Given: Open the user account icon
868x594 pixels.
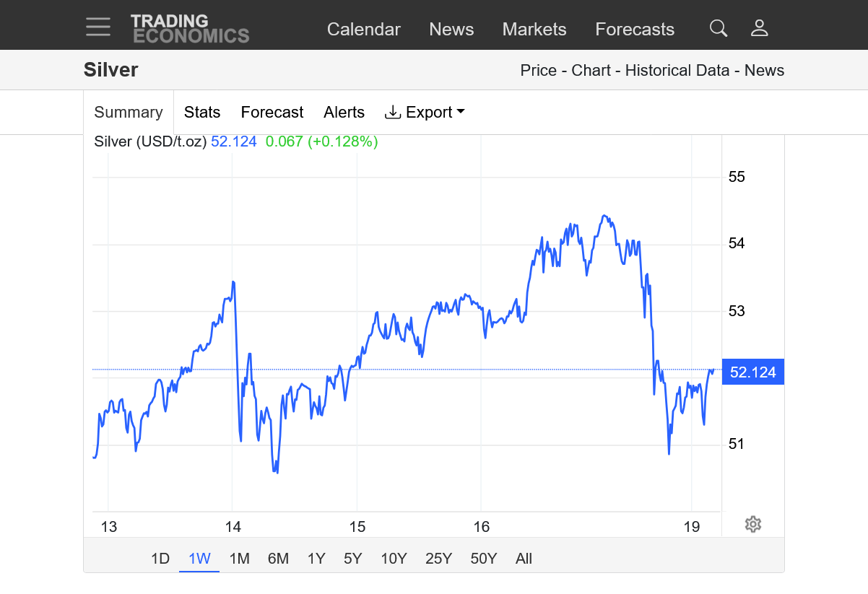Looking at the screenshot, I should coord(759,28).
